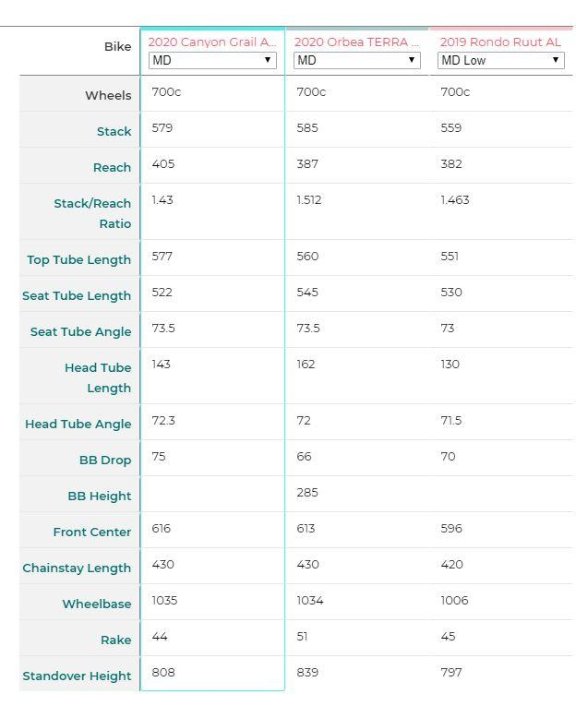Select the Canyon wheelbase value 1035
Screen dimensions: 588x706
164,601
